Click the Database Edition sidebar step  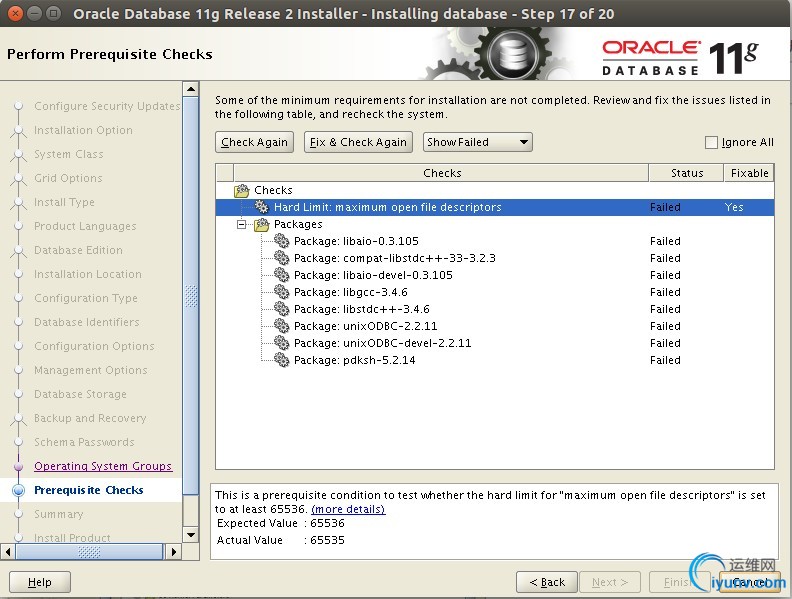[78, 251]
